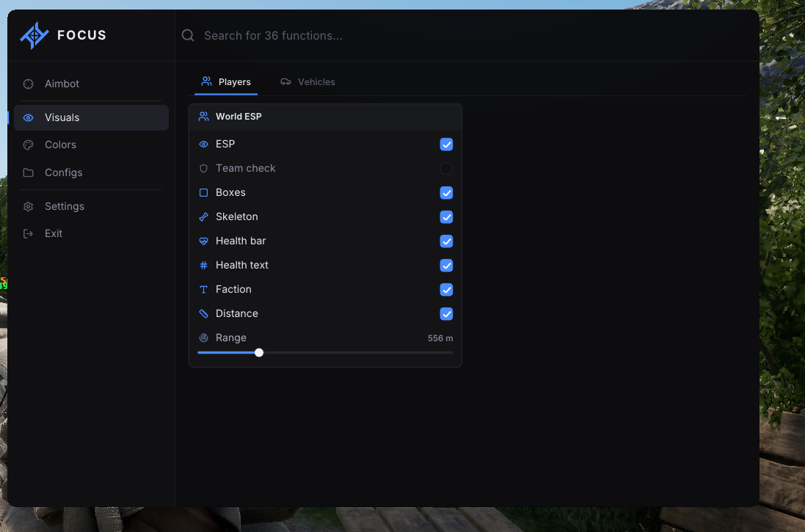
Task: Turn off the Health bar checkbox
Action: 446,241
